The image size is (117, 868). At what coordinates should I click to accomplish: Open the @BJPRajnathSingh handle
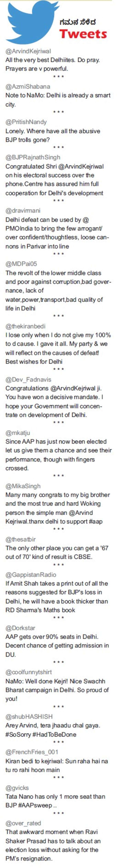pyautogui.click(x=33, y=157)
